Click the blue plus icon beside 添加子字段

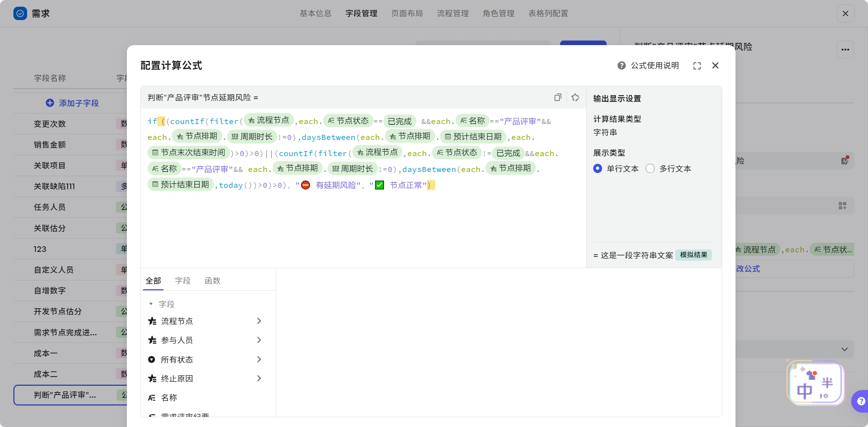pyautogui.click(x=50, y=103)
